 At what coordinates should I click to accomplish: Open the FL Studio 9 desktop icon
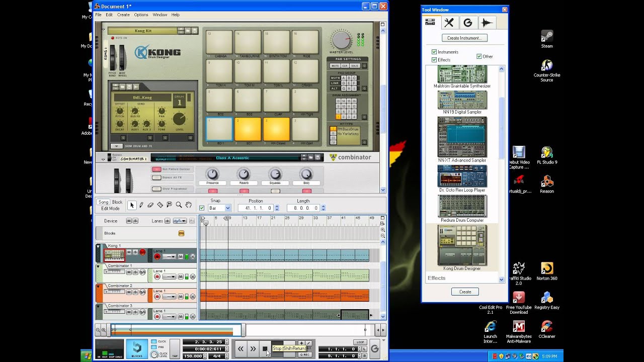[547, 155]
